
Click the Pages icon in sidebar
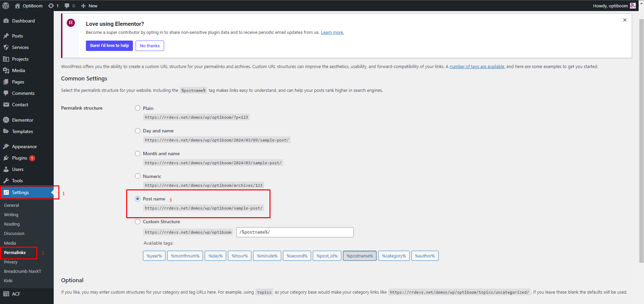6,82
